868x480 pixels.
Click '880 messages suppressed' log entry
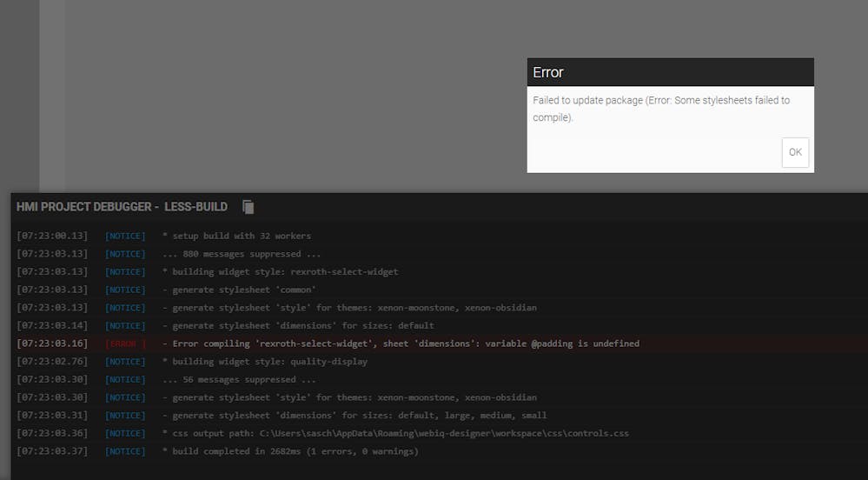tap(241, 254)
